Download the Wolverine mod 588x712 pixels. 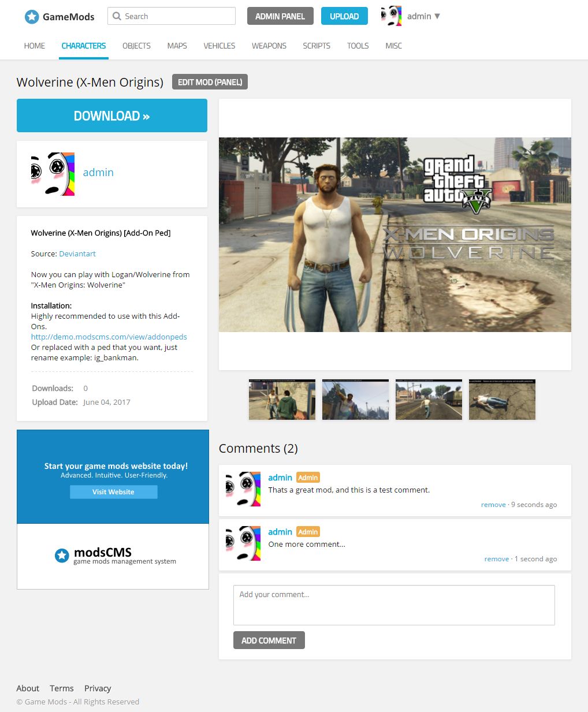[x=112, y=115]
